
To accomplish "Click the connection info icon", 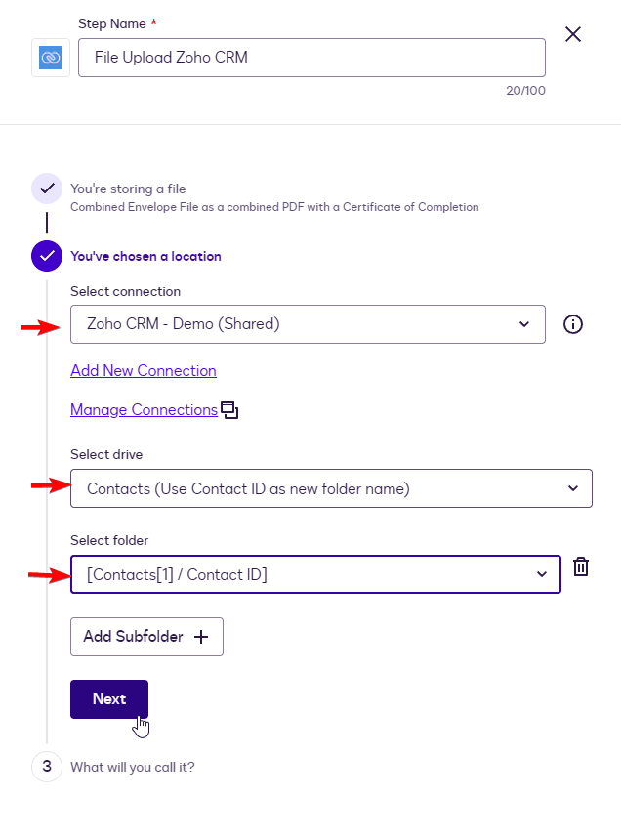I will point(573,324).
